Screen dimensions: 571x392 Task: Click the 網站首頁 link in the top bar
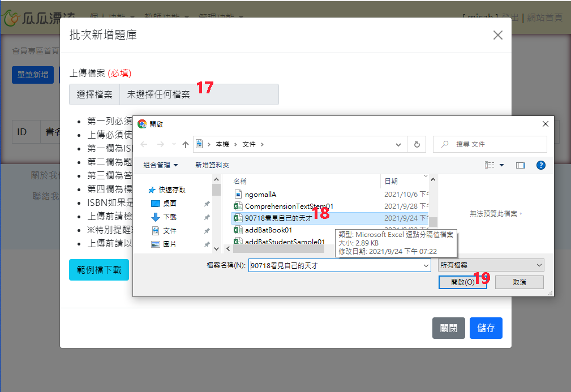coord(545,18)
